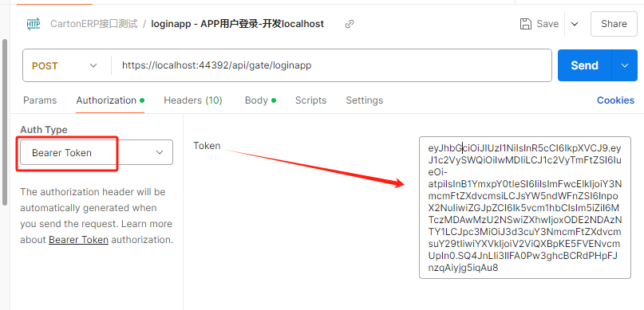Click the Token field label

point(207,146)
